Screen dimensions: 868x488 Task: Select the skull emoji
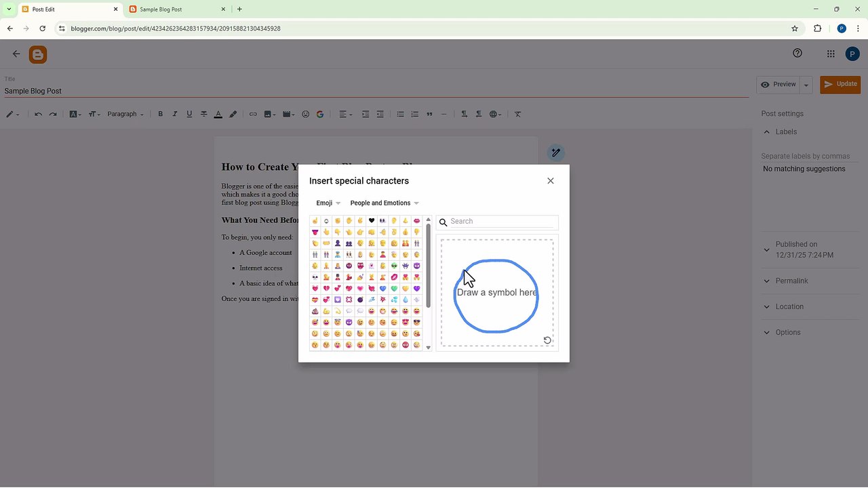tap(315, 277)
